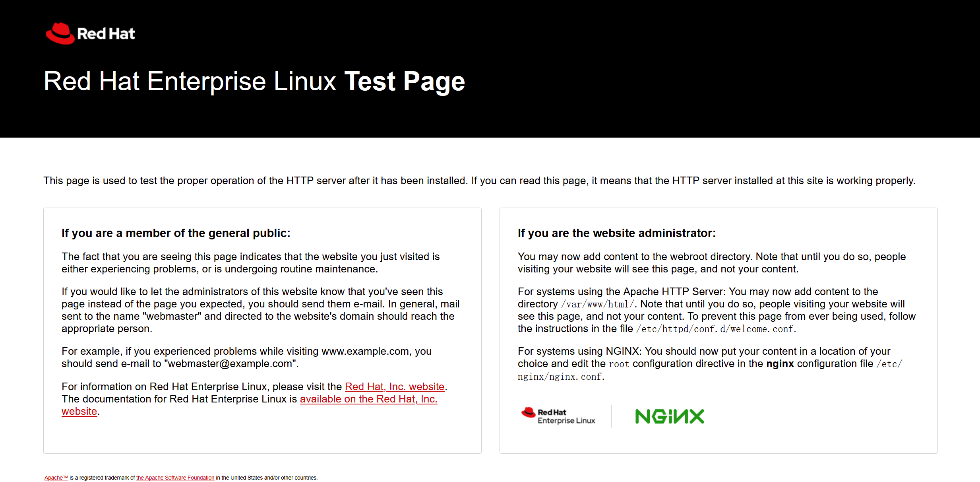Viewport: 980px width, 482px height.
Task: Click the small fedora in the footer logo
Action: pyautogui.click(x=528, y=412)
